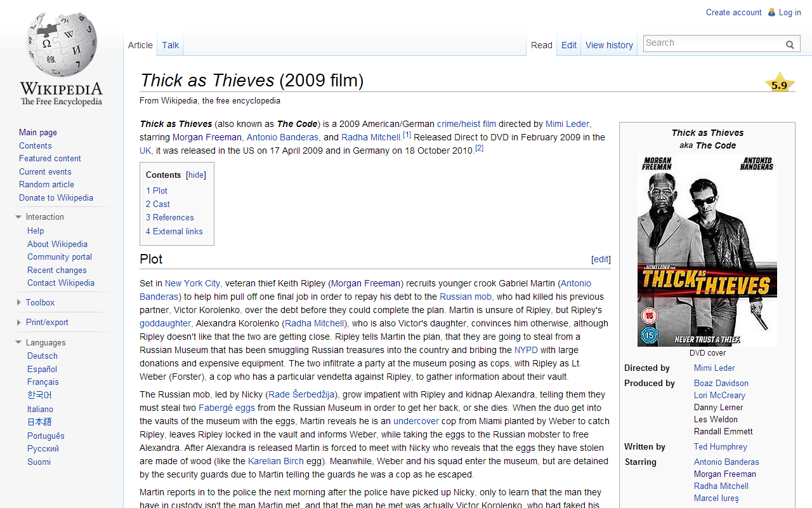Screen dimensions: 812x508
Task: Switch to Español language version
Action: click(43, 370)
